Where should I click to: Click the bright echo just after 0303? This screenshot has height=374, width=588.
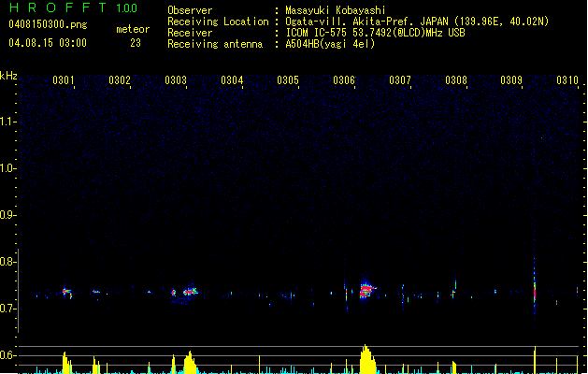coord(190,292)
